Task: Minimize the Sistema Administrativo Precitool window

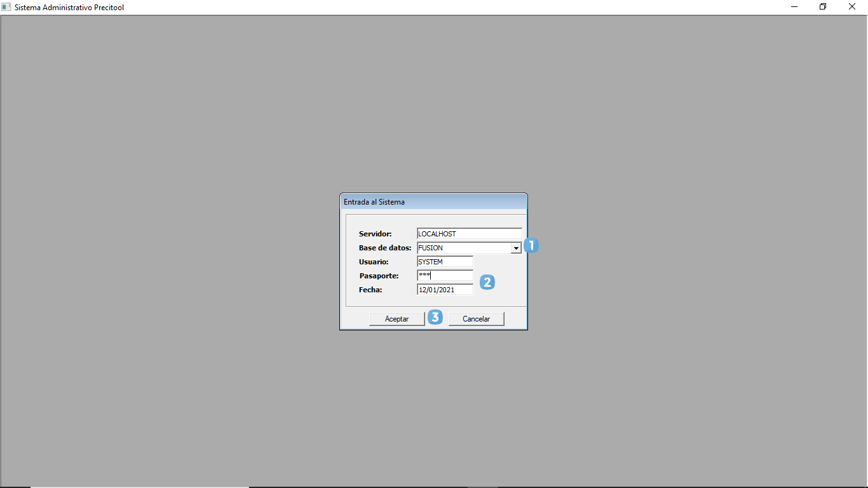Action: (x=794, y=7)
